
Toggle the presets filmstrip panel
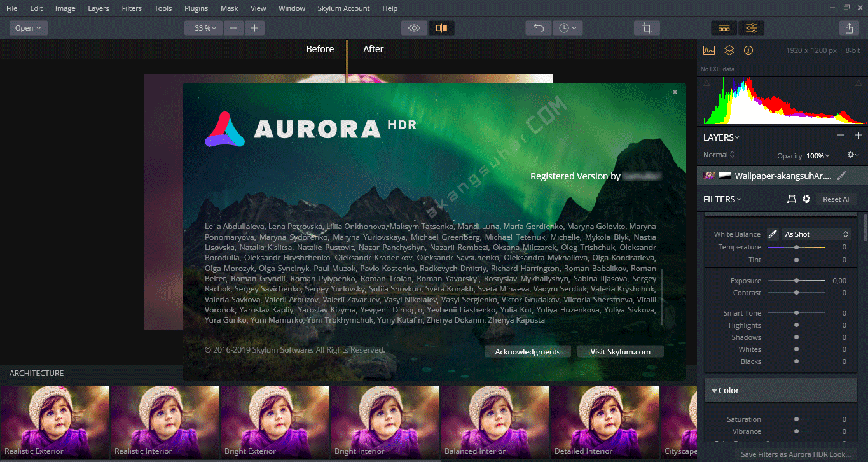724,28
